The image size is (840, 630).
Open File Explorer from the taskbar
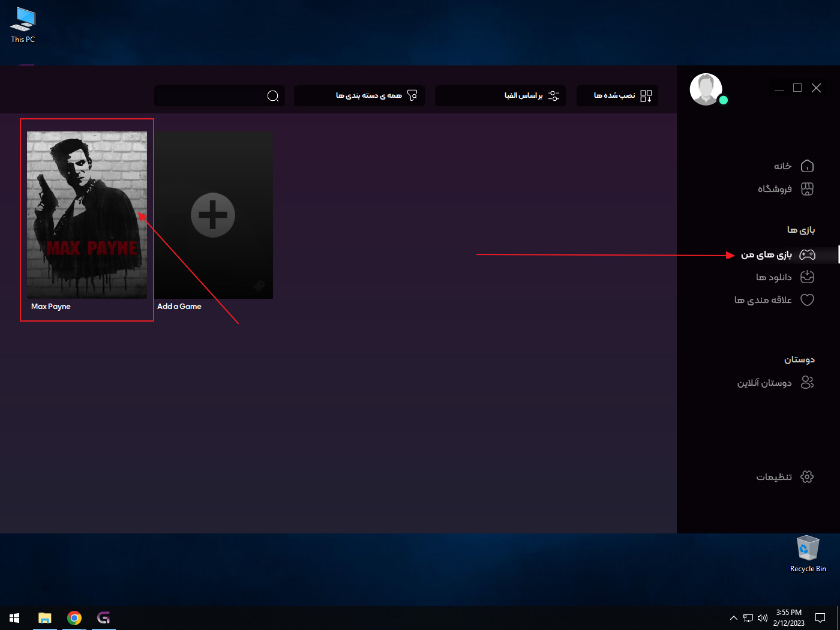coord(45,618)
